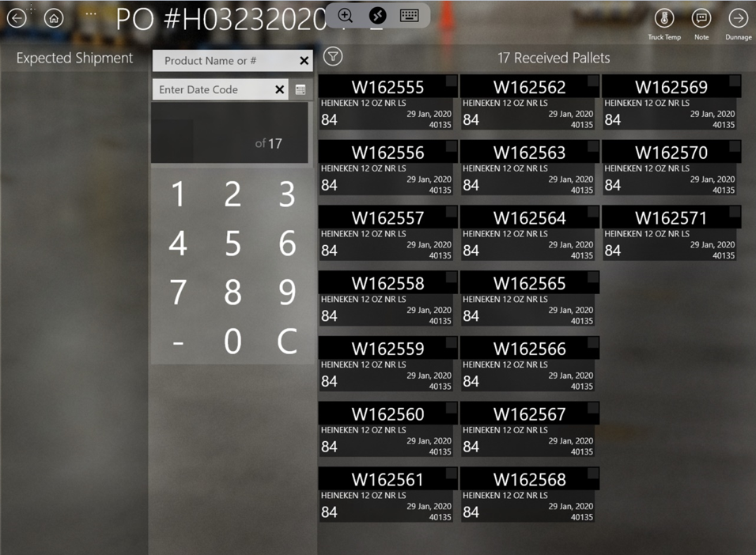Tap keypad digit 3

click(287, 194)
